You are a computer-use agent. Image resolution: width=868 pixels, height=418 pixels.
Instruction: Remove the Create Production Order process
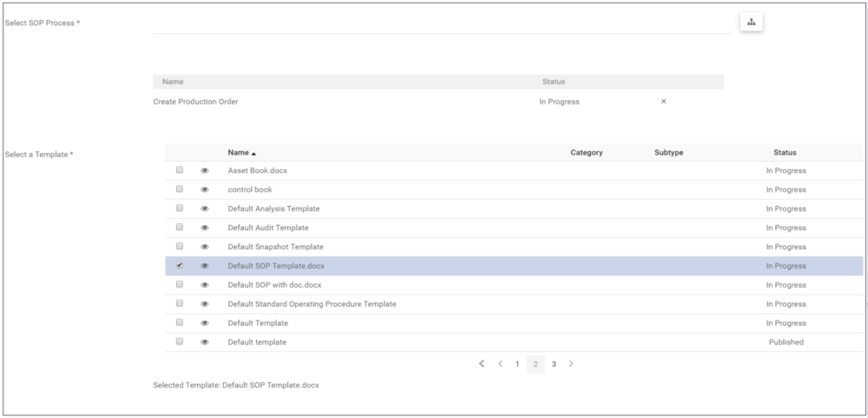[664, 102]
